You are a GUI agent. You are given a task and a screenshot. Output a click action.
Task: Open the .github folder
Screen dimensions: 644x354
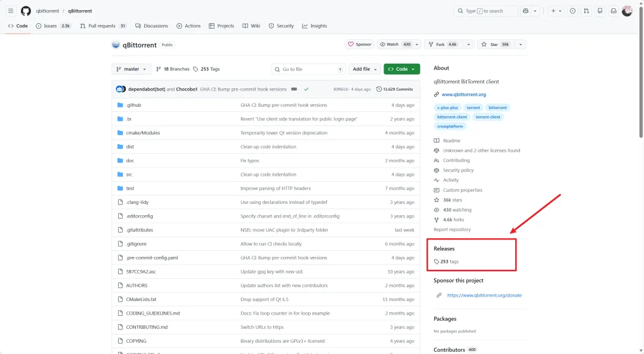pos(134,105)
